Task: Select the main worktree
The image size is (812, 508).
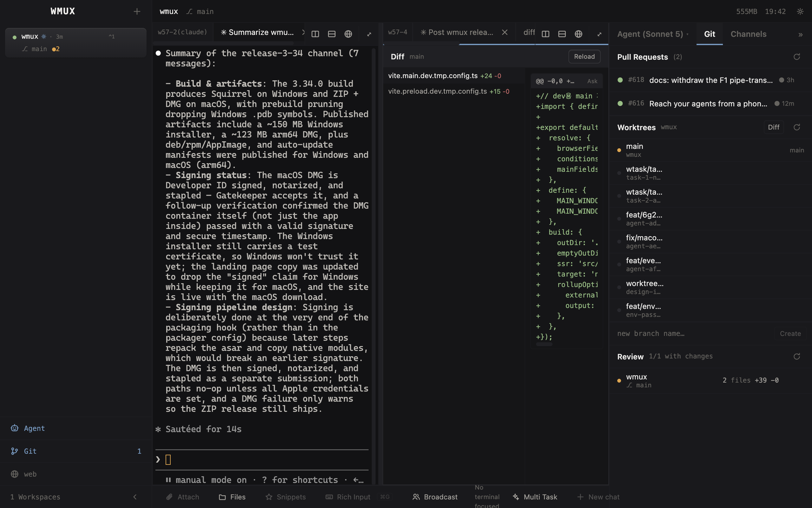Action: coord(710,150)
